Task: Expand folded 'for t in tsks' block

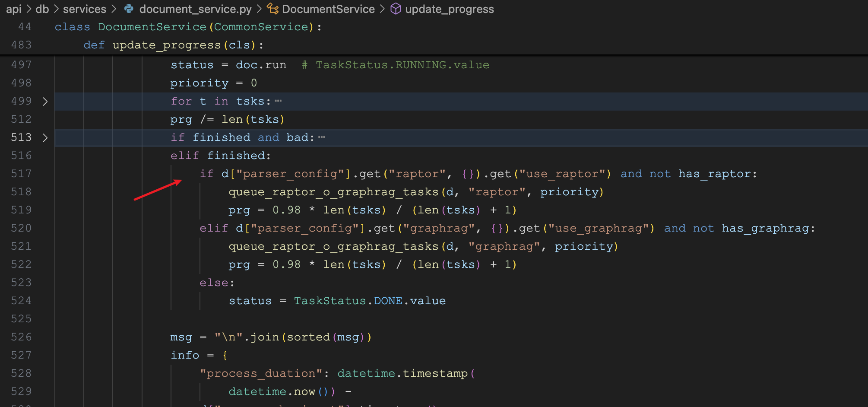Action: tap(45, 102)
